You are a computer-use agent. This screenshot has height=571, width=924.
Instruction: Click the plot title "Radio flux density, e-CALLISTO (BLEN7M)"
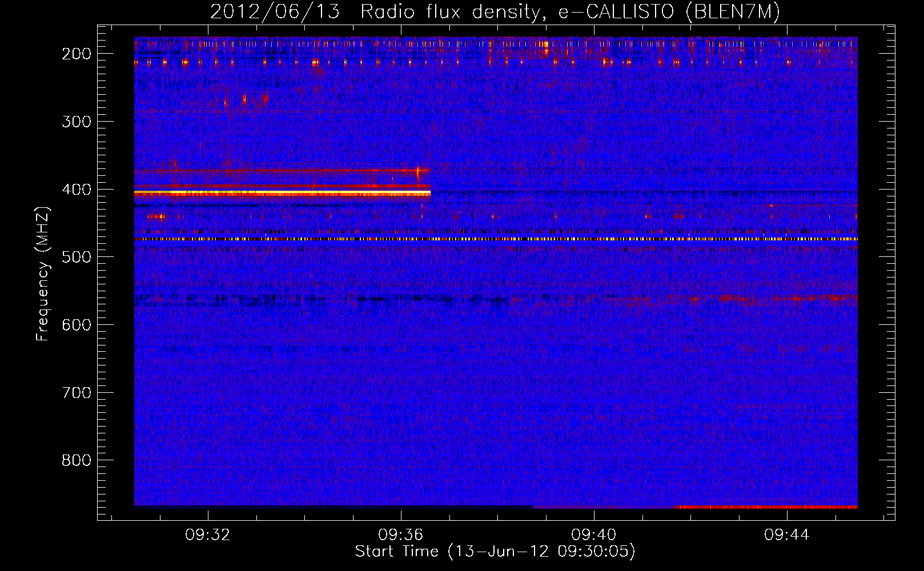pos(570,12)
